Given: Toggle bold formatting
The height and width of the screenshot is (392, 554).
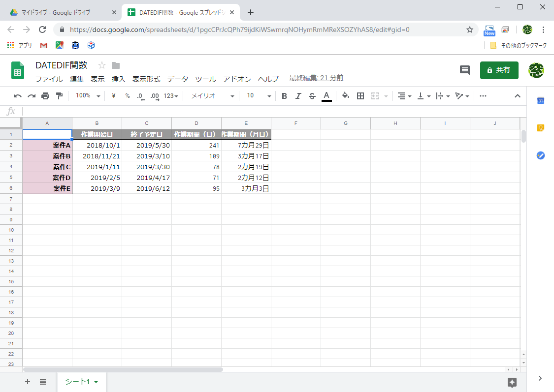Looking at the screenshot, I should (284, 95).
